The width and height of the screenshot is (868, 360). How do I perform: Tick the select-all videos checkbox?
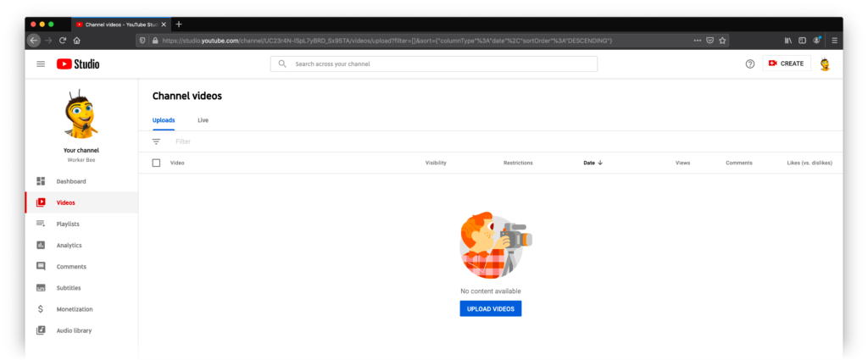pos(156,163)
